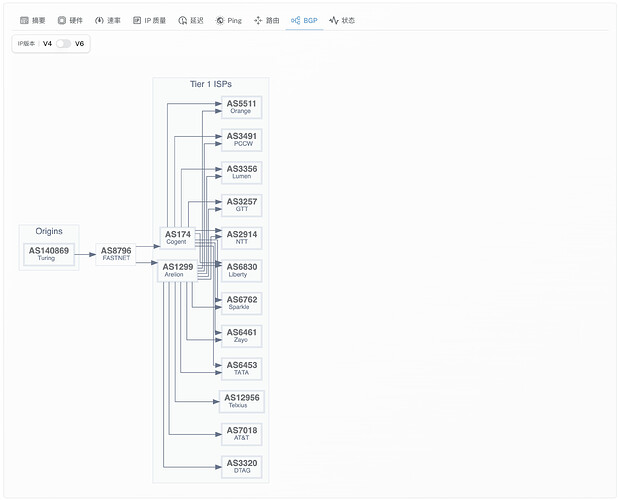Click the AS2914 NTT node
Image resolution: width=618 pixels, height=500 pixels.
[x=242, y=238]
